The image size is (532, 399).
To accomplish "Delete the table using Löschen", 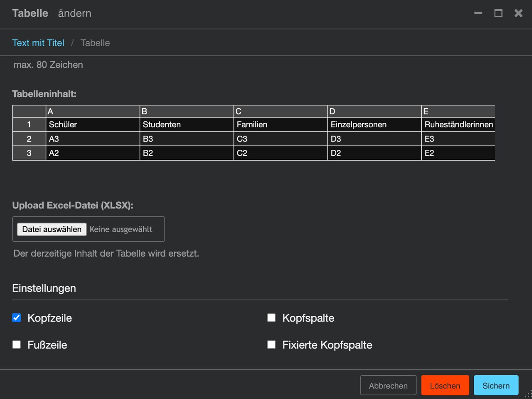I will [445, 385].
